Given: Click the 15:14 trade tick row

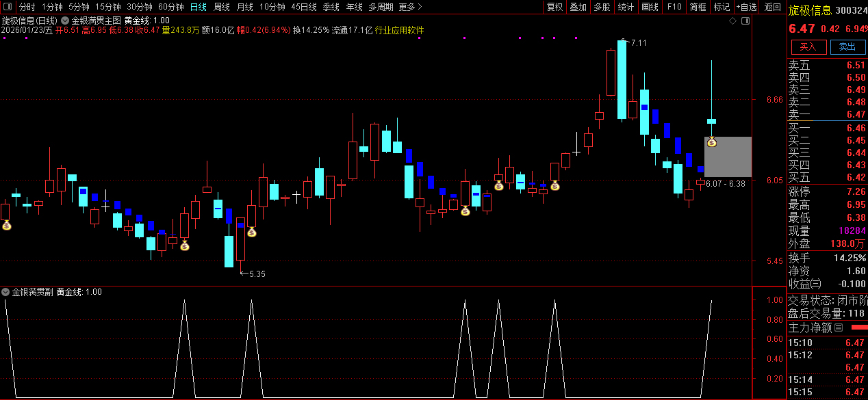Looking at the screenshot, I should coord(827,379).
